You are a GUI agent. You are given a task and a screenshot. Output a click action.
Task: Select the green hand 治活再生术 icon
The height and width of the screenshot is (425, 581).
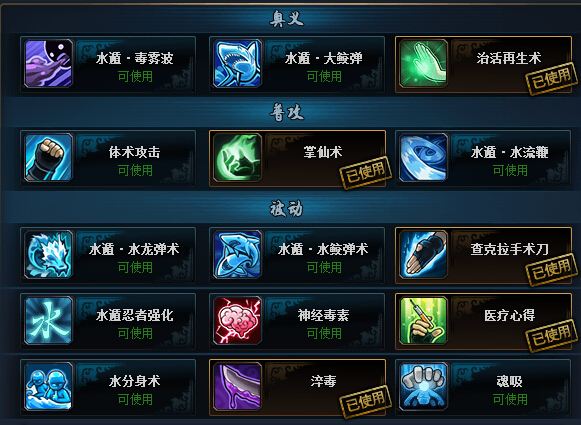pyautogui.click(x=424, y=63)
